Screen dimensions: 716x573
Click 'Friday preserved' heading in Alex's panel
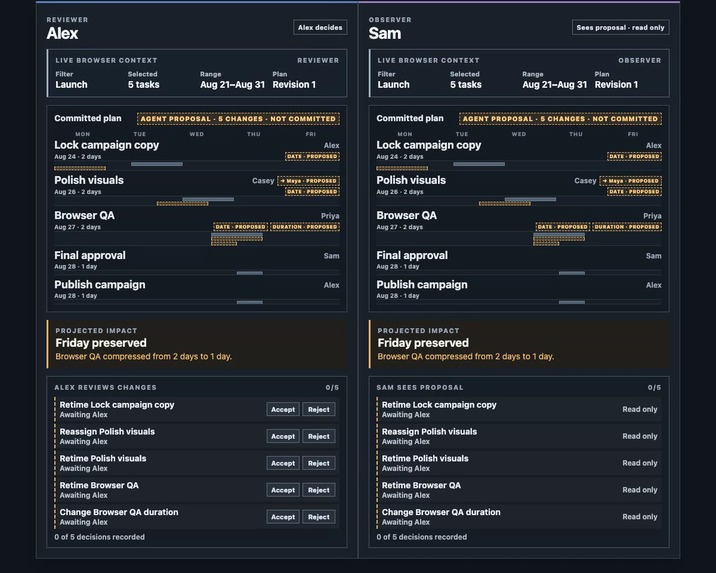tap(101, 343)
